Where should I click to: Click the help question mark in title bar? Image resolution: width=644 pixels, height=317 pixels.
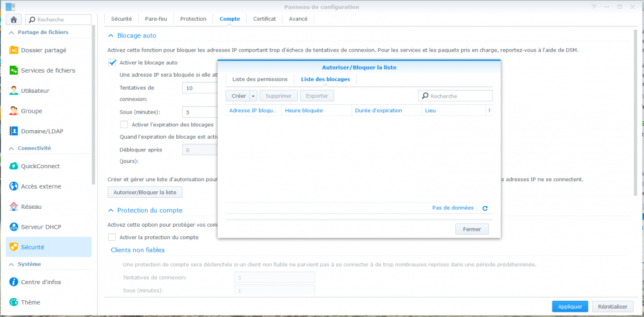pos(594,7)
